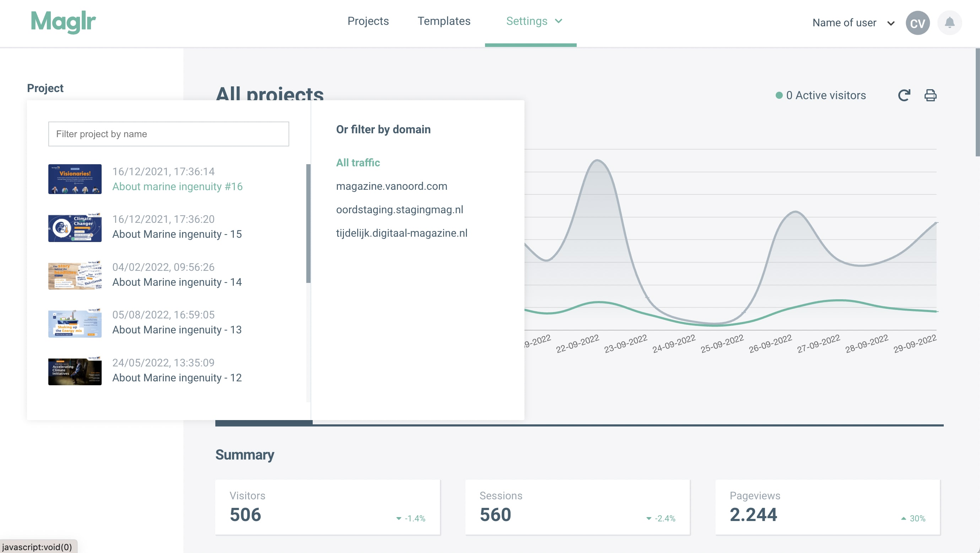Toggle domain filter tijdelijk.digitaal-magazine.nl
980x553 pixels.
[401, 233]
